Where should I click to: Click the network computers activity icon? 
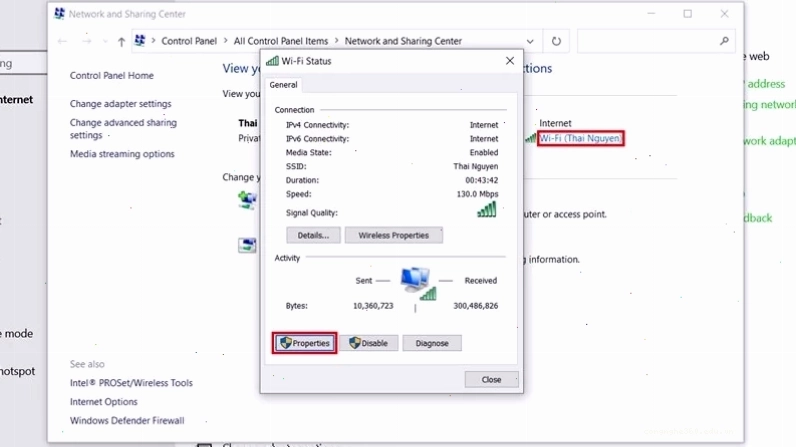[417, 283]
